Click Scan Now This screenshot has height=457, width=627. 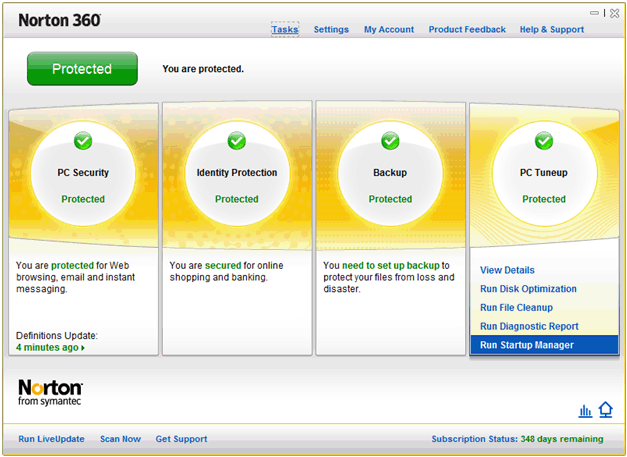[x=120, y=439]
